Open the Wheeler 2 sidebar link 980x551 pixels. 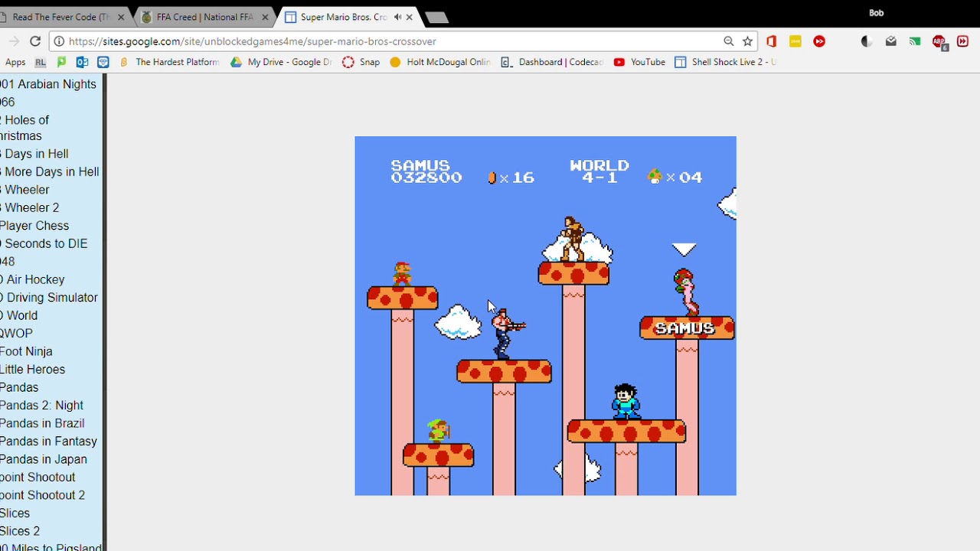pyautogui.click(x=29, y=207)
